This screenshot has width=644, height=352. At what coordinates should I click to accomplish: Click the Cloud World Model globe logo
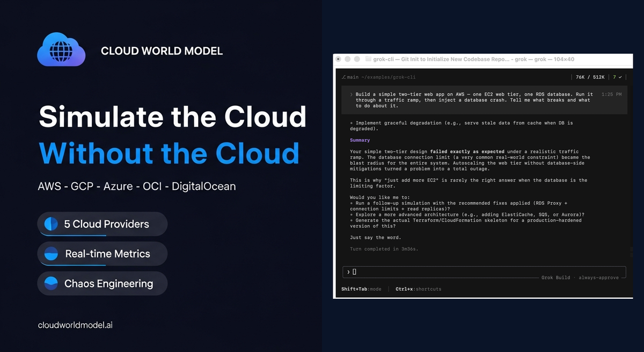pyautogui.click(x=61, y=51)
